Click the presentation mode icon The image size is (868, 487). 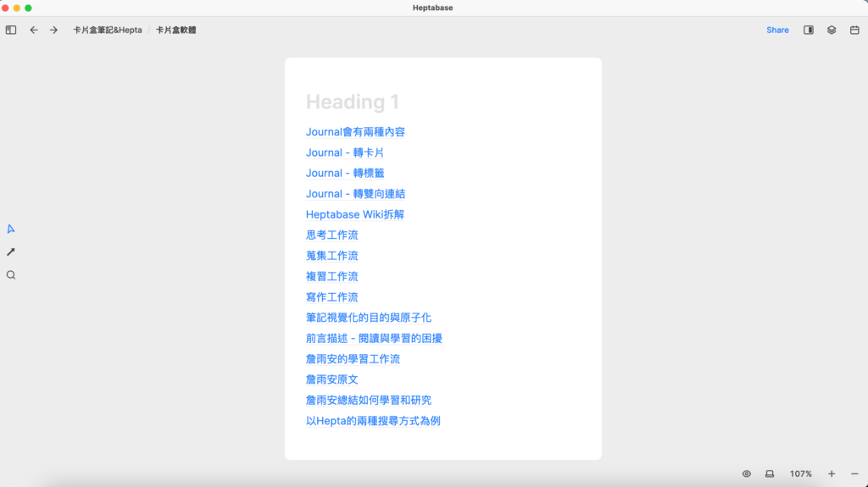[x=770, y=473]
